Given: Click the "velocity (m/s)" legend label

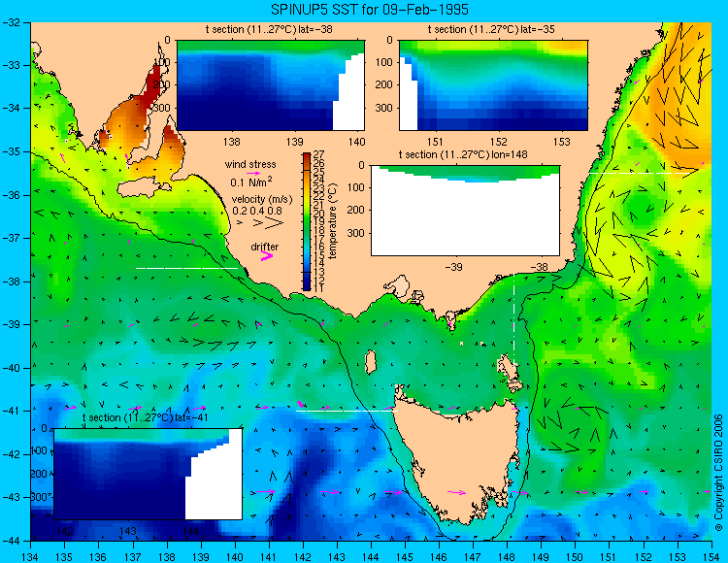Looking at the screenshot, I should tap(262, 200).
